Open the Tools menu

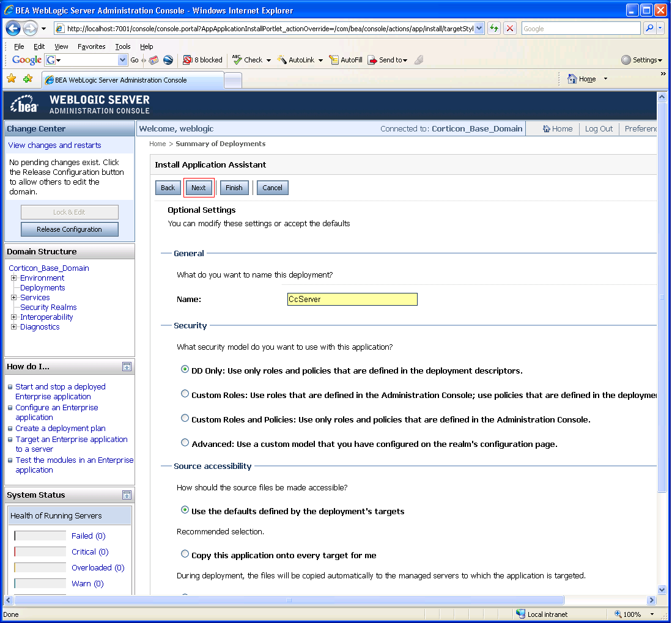pyautogui.click(x=122, y=46)
